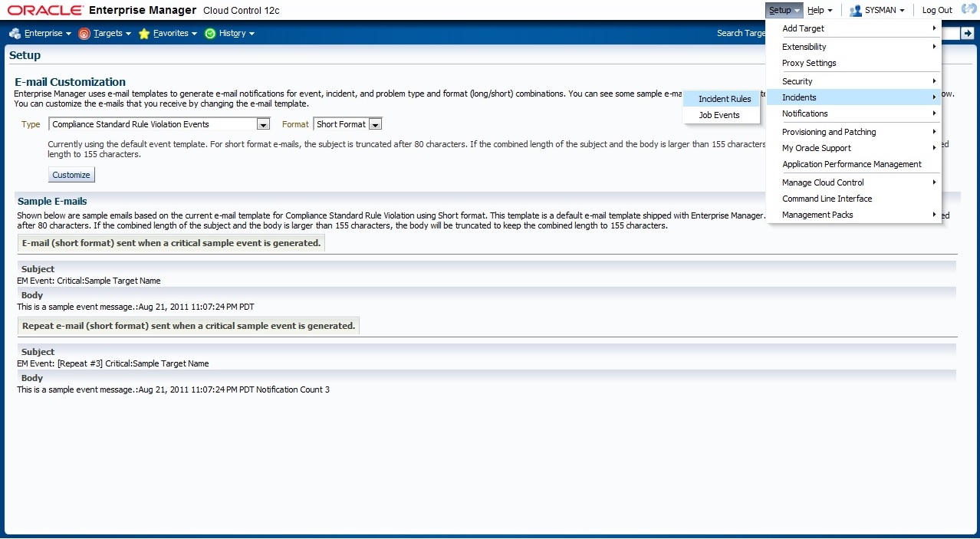Click the Oracle logo
980x539 pixels.
coord(45,10)
